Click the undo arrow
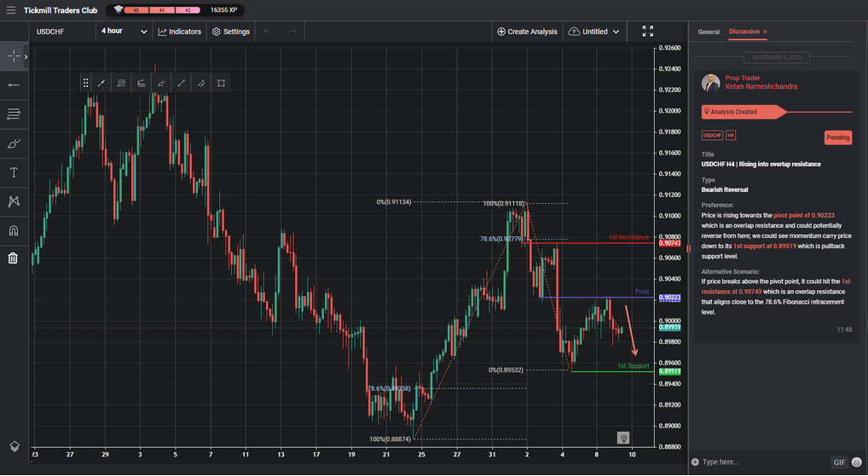This screenshot has width=868, height=476. (268, 32)
